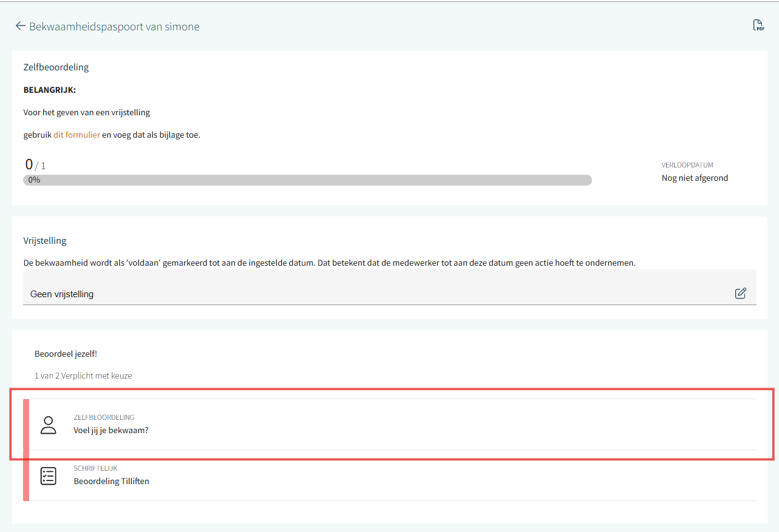The image size is (779, 532).
Task: Click the 'Beoordeel jezelf!' title
Action: [66, 354]
